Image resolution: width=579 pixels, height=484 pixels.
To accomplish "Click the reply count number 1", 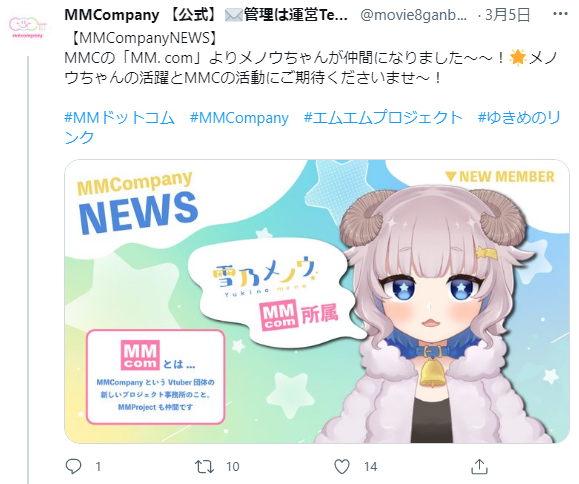I will [98, 467].
